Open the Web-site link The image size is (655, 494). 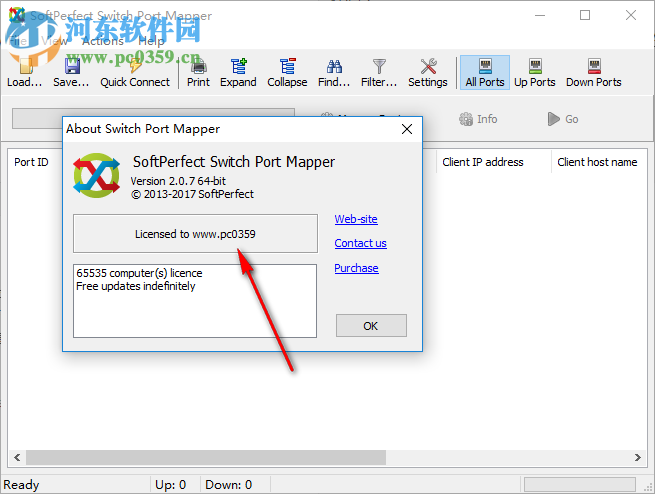coord(356,219)
